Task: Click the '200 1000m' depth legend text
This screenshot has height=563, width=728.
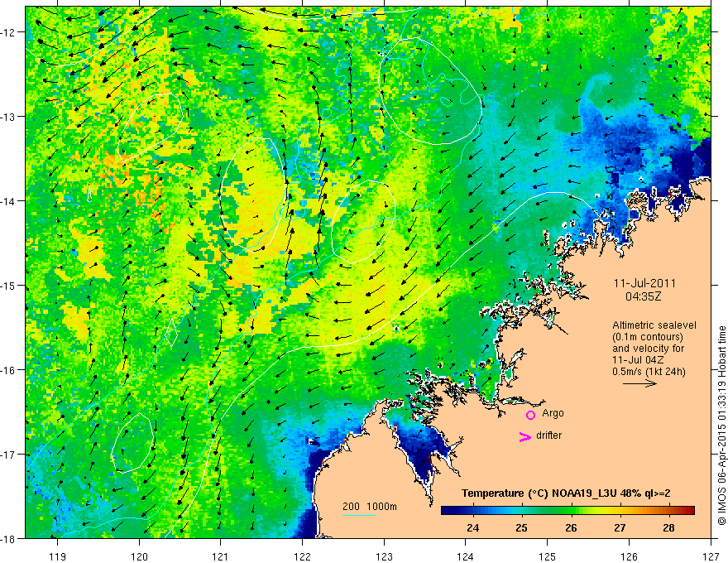Action: (x=370, y=507)
